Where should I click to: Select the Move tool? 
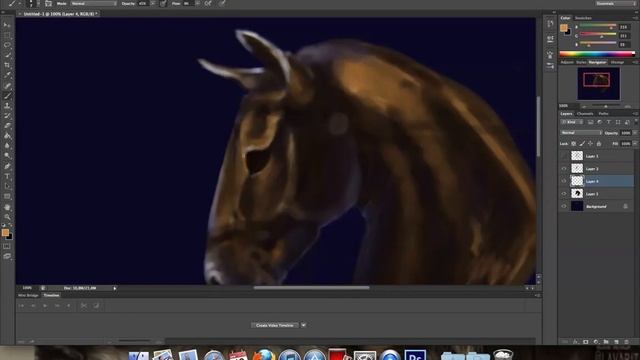pos(7,25)
